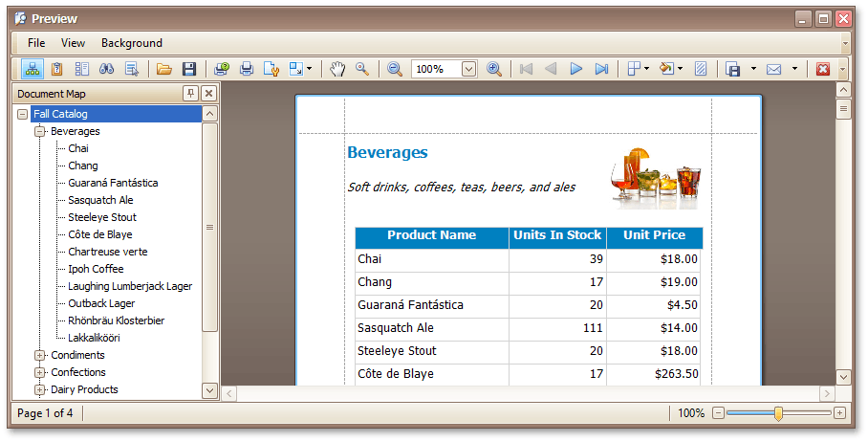Click the Save disk icon
Screen dimensions: 868x442
click(189, 69)
